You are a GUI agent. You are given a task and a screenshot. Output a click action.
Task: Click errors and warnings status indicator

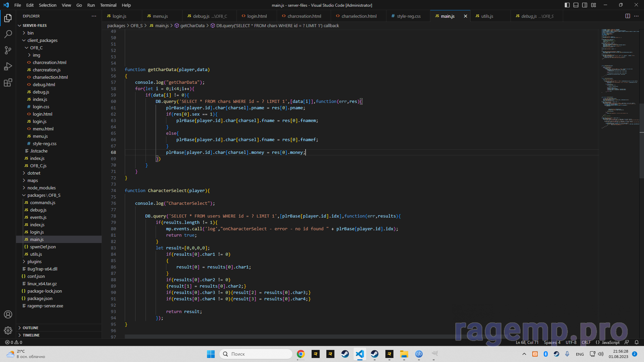[14, 342]
